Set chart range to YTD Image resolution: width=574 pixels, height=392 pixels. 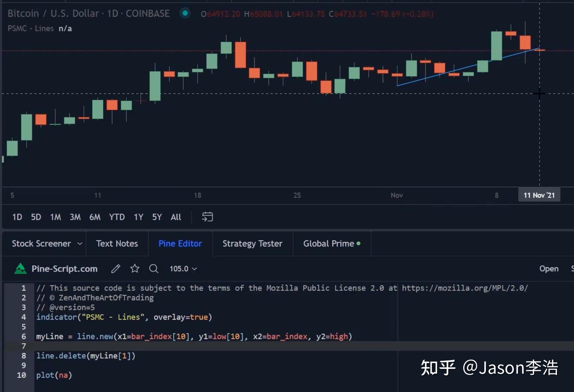coord(117,217)
